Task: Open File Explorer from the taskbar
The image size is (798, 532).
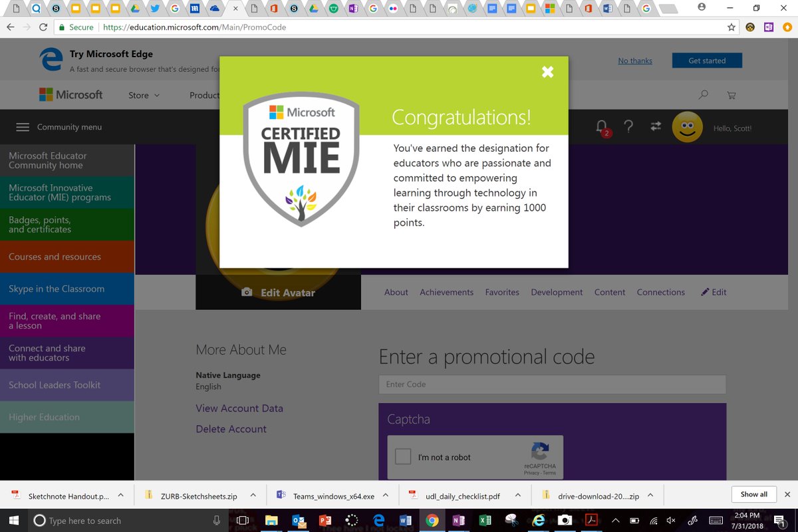Action: (271, 521)
